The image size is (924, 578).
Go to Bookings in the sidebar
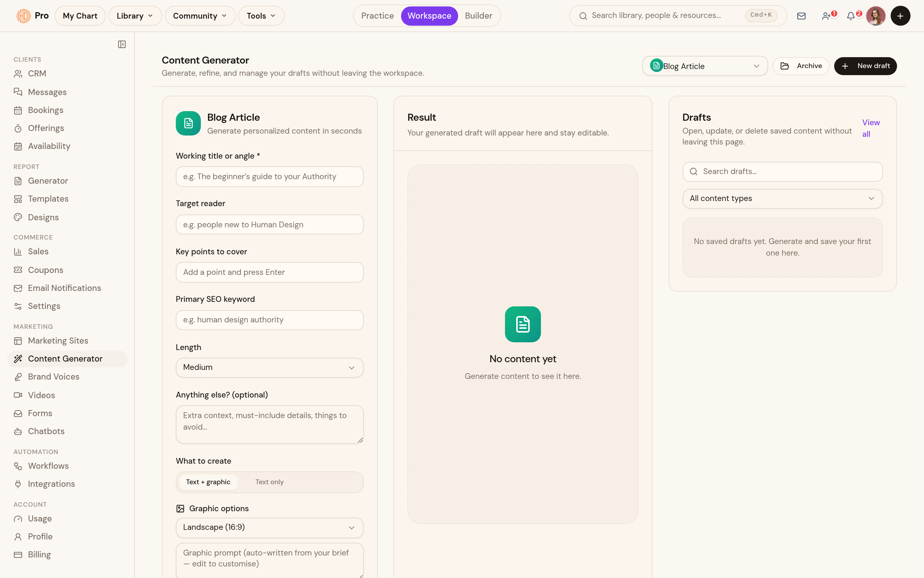(x=67, y=110)
